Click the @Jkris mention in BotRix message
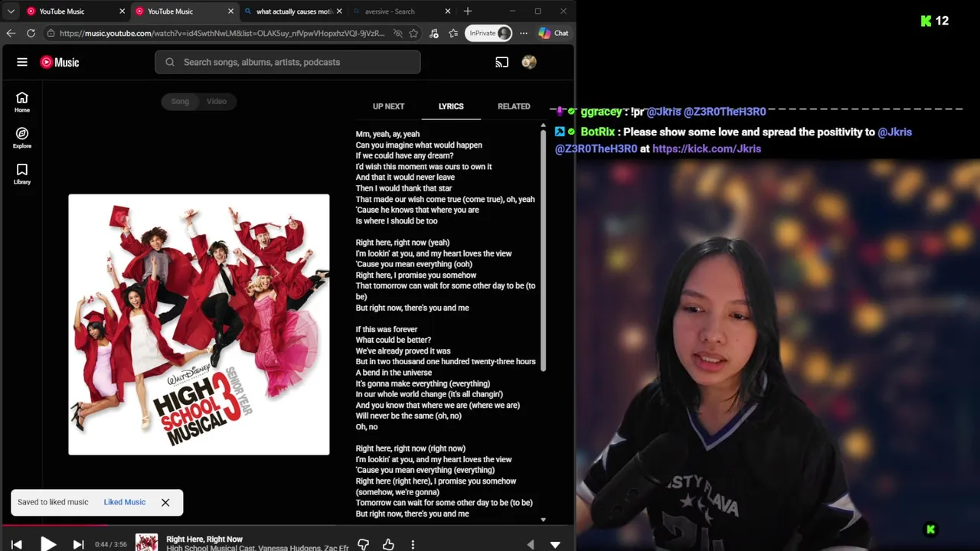This screenshot has width=980, height=551. pos(894,132)
